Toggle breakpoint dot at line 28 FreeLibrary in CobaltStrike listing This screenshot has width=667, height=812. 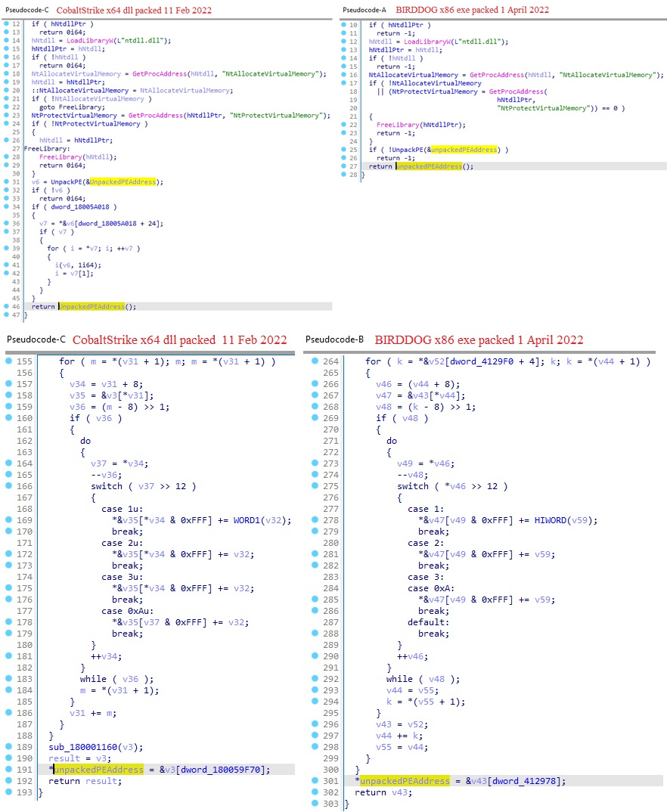point(6,157)
